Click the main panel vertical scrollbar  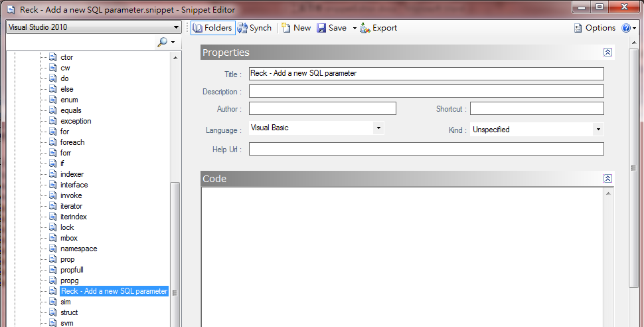click(634, 167)
